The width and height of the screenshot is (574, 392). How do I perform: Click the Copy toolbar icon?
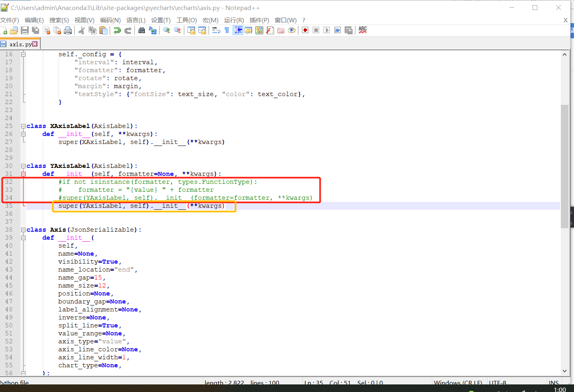[93, 30]
